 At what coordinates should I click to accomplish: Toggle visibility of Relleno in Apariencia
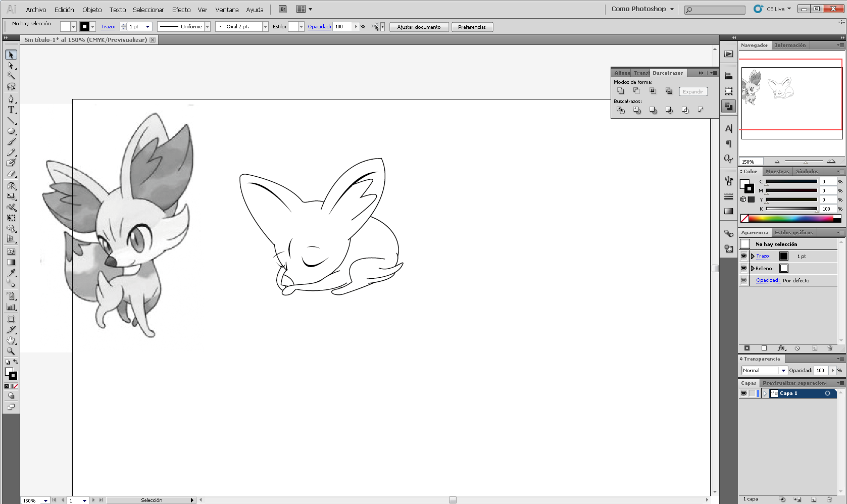743,268
